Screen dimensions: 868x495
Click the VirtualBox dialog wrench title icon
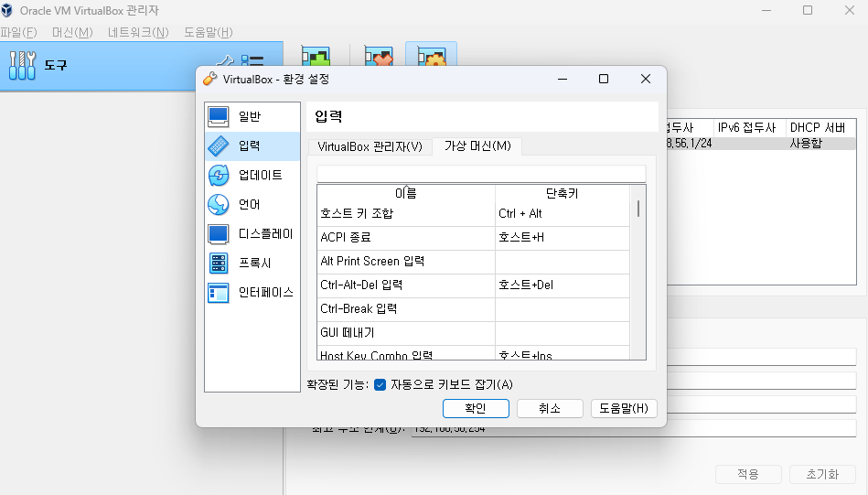click(x=209, y=80)
